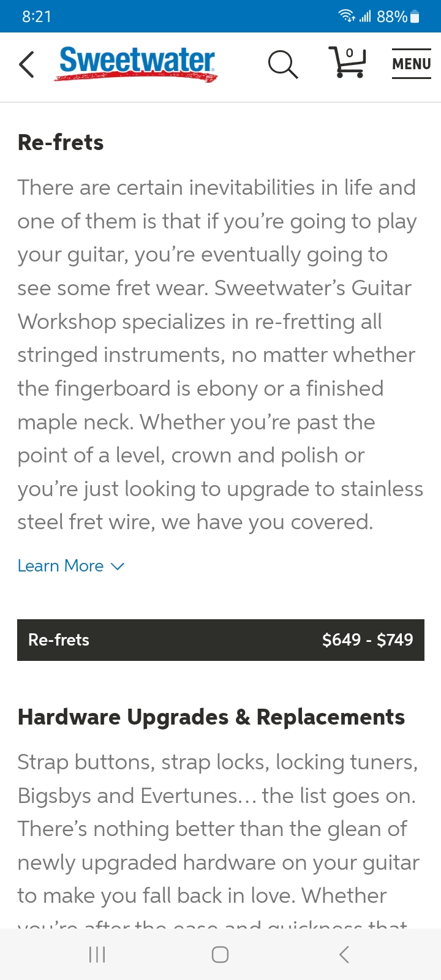Viewport: 441px width, 980px height.
Task: Tap the Re-frets label in the dark price bar
Action: pos(59,640)
